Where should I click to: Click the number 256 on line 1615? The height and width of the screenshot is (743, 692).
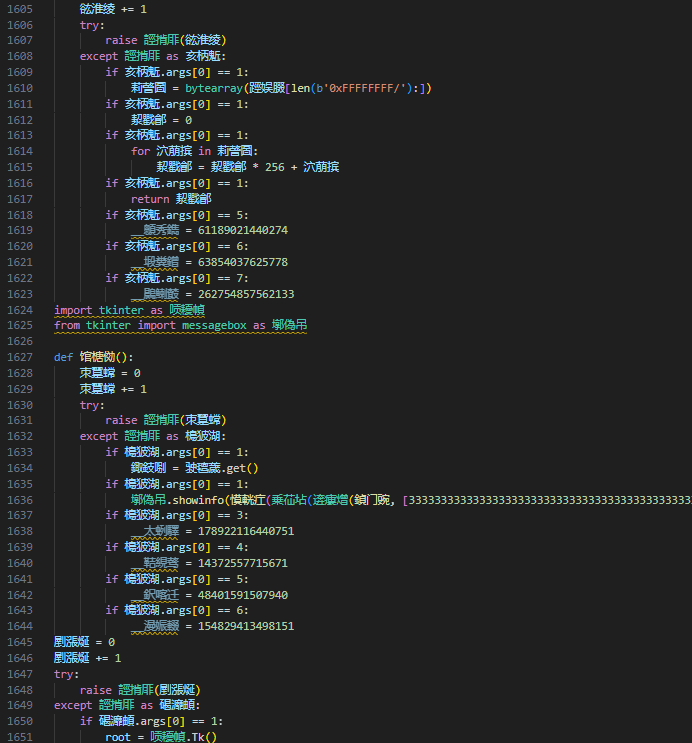click(274, 167)
